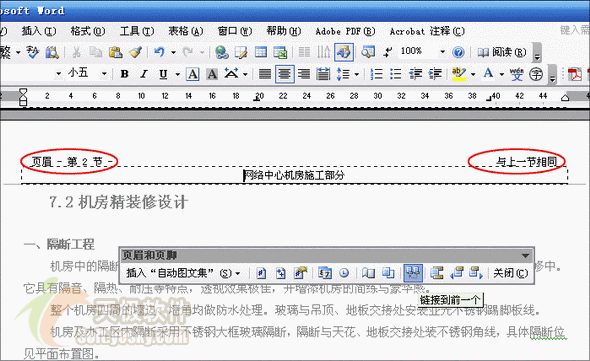Click the Copy icon in toolbar
Screen dimensions: 590x361
click(96, 52)
